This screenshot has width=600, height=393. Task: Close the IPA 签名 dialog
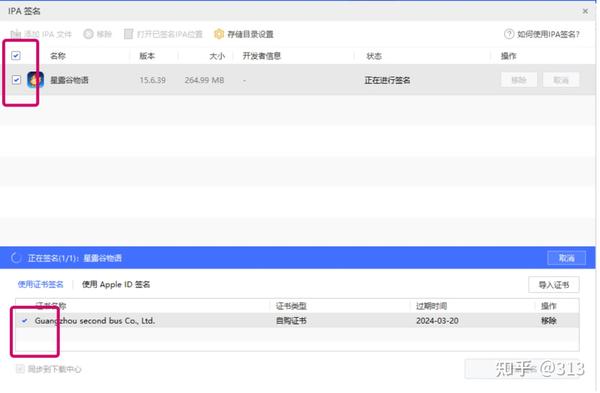pos(585,11)
